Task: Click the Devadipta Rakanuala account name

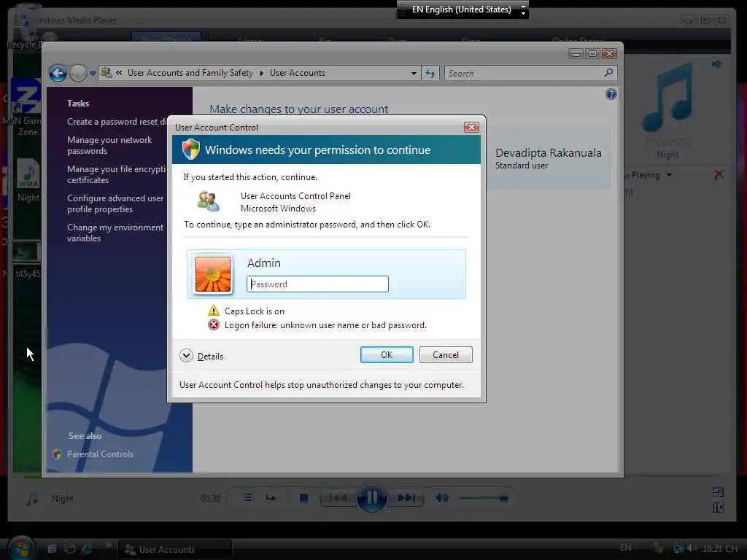Action: point(549,153)
